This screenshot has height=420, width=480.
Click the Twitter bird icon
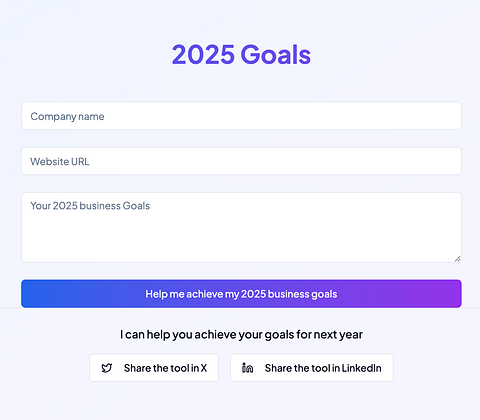[x=107, y=368]
